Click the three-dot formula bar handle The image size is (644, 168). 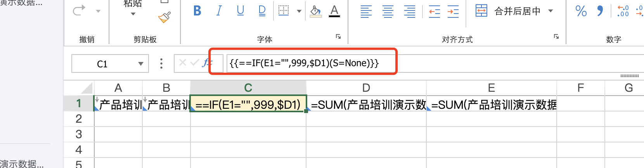pyautogui.click(x=161, y=63)
